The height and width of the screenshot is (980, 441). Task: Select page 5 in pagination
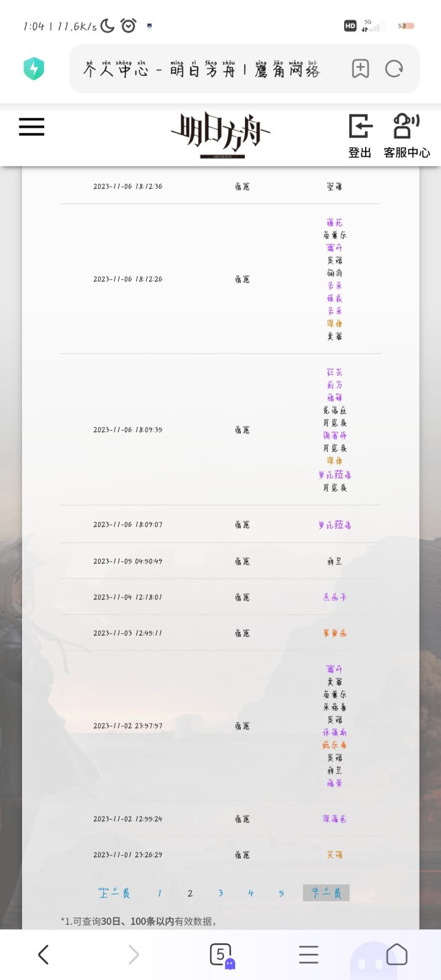point(281,893)
